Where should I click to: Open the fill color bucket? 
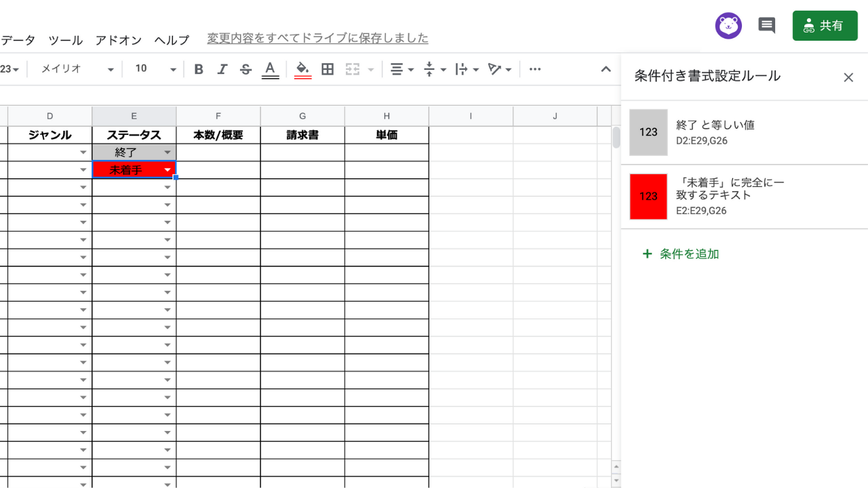[x=303, y=69]
